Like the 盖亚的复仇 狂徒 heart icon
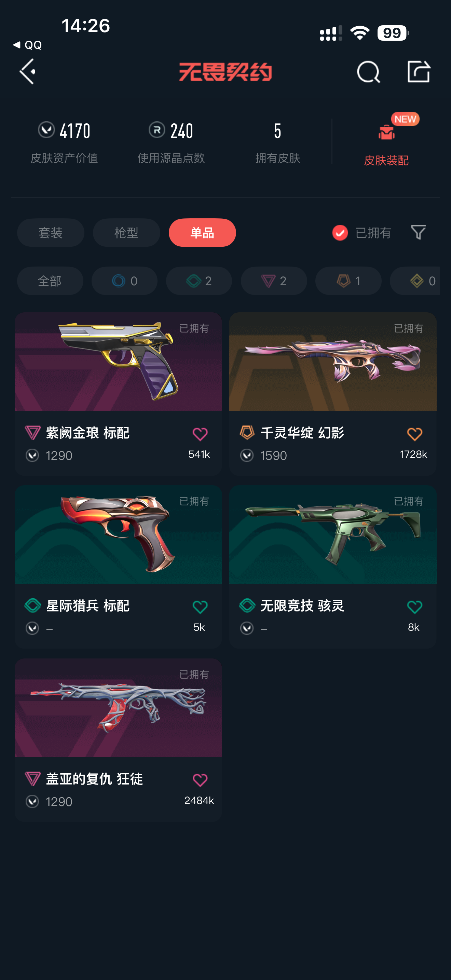Screen dimensions: 451x980 [x=200, y=780]
